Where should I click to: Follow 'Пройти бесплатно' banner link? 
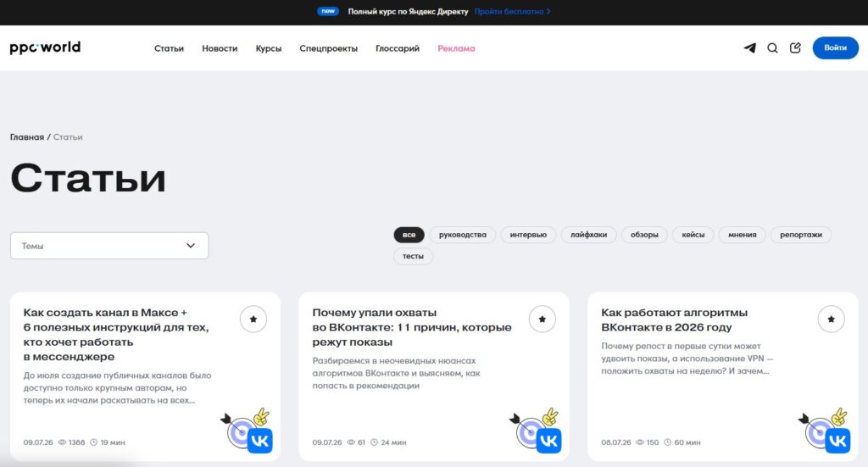(512, 12)
